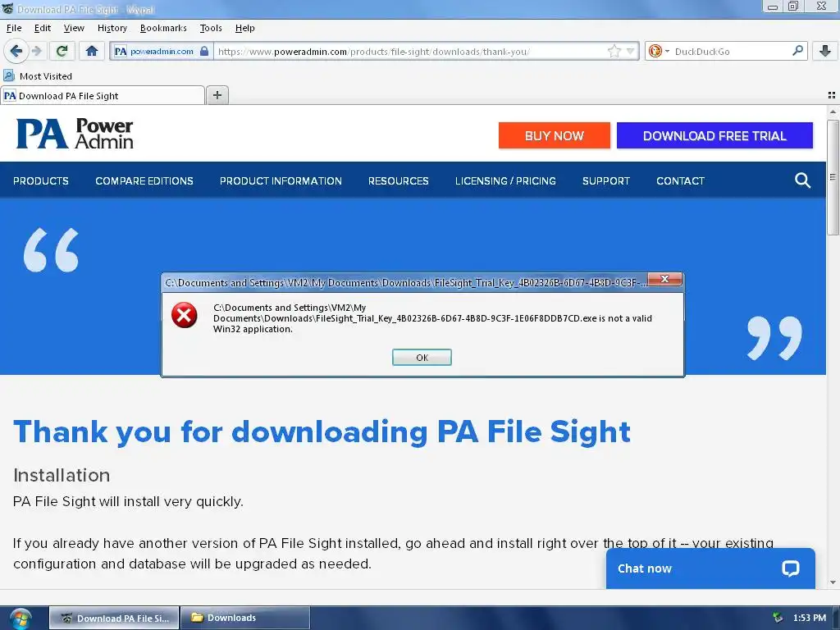Click the poweradmin.com site identity label
Image resolution: width=840 pixels, height=630 pixels.
coord(162,51)
